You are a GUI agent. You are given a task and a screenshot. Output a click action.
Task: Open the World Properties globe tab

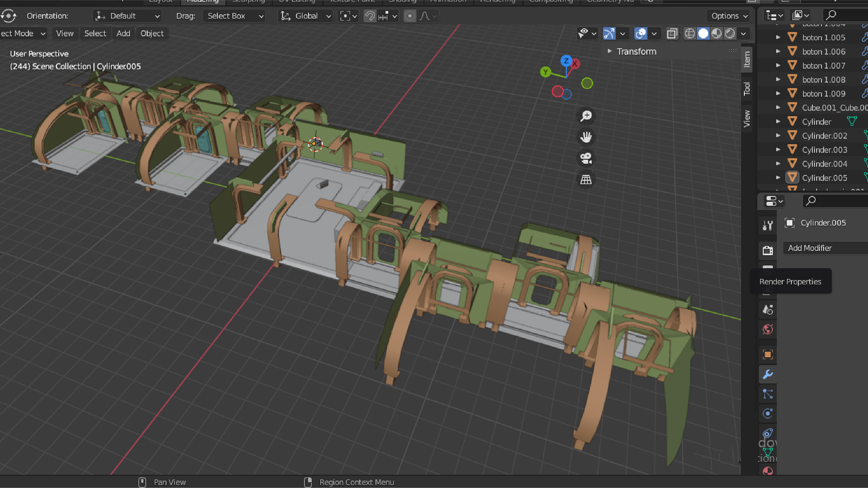[x=768, y=329]
